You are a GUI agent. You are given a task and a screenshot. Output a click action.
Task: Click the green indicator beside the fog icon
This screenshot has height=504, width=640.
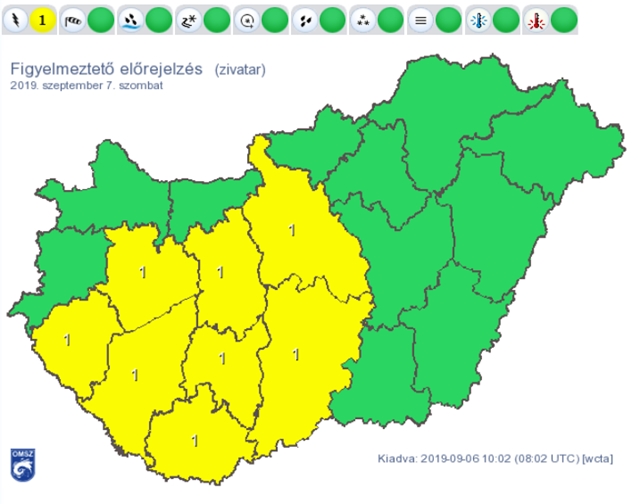pos(449,20)
